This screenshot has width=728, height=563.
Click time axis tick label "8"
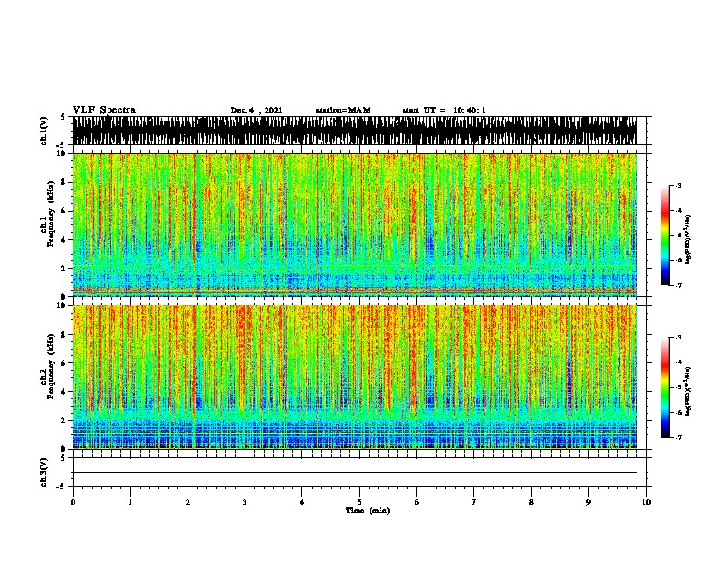(531, 502)
